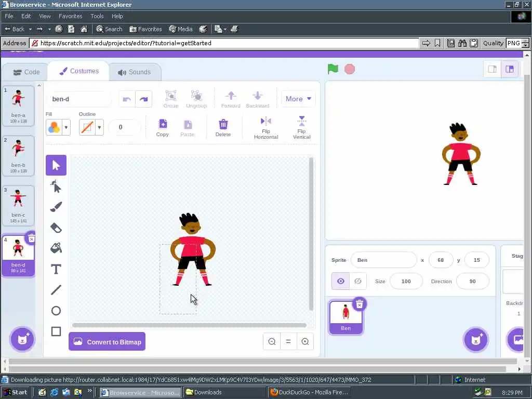The image size is (532, 399).
Task: Select the Eraser tool
Action: pyautogui.click(x=56, y=228)
